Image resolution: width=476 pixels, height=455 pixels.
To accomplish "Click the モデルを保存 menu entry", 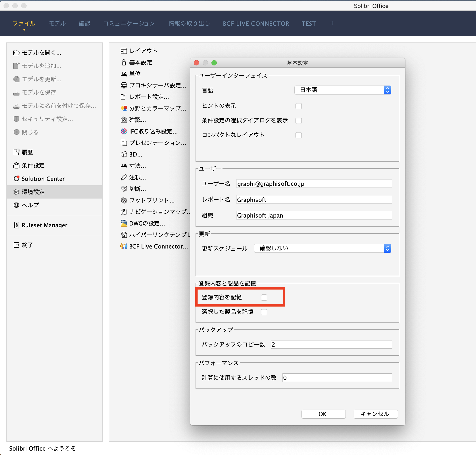I will [x=55, y=92].
